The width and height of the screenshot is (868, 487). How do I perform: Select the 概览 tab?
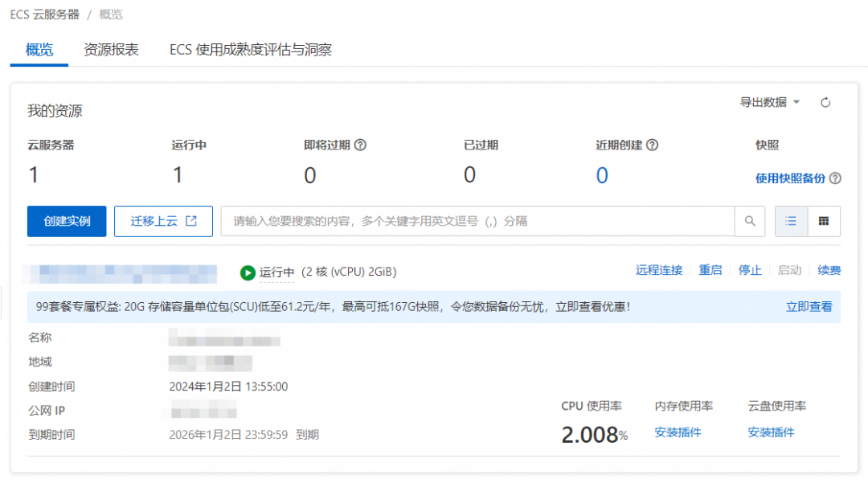[x=39, y=50]
